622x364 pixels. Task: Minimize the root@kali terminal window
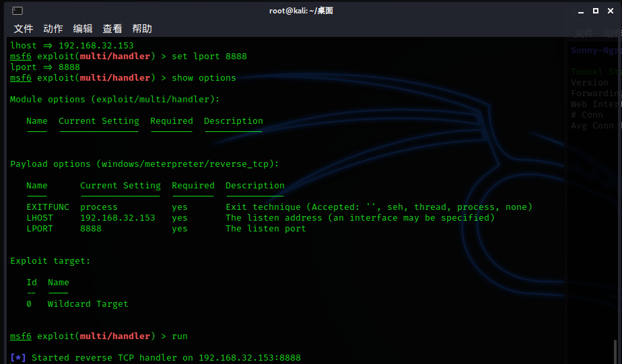click(x=581, y=11)
